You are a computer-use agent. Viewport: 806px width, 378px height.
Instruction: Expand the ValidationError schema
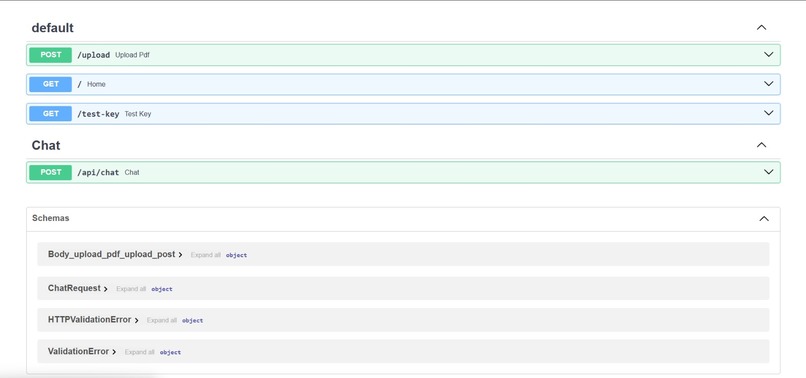82,352
